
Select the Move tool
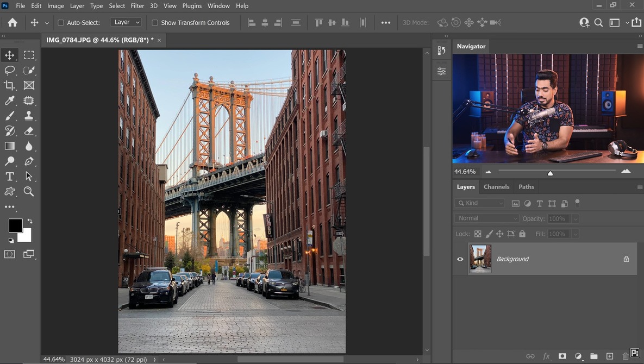point(10,55)
